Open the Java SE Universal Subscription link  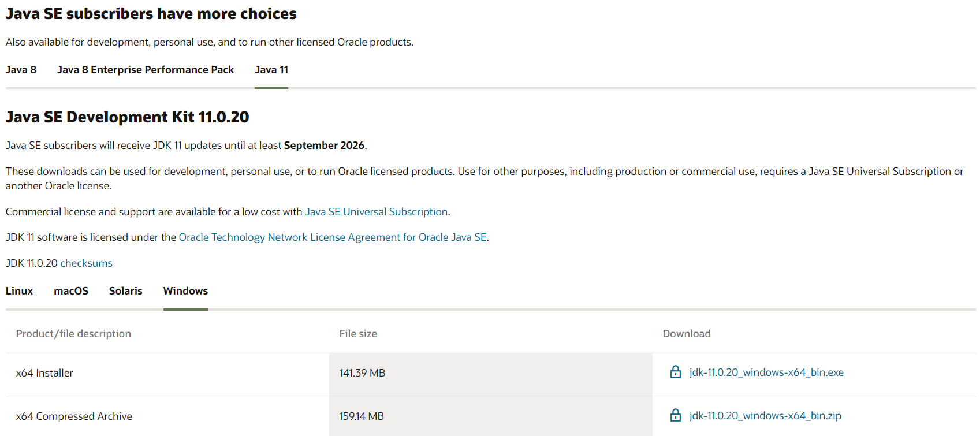click(376, 212)
